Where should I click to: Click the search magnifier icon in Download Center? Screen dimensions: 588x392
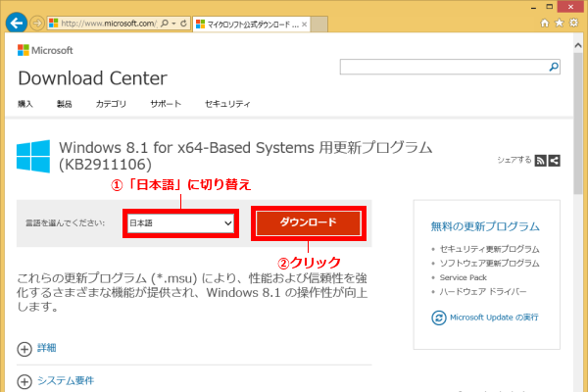pos(554,68)
